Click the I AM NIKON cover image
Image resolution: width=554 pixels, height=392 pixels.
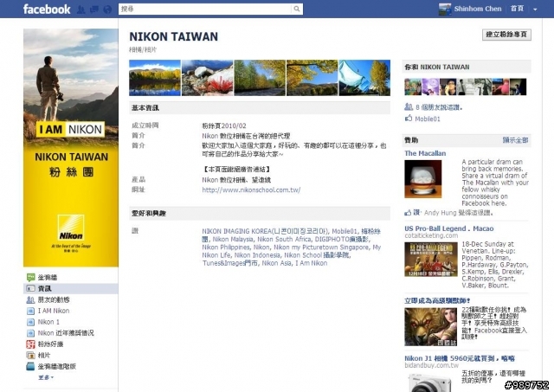71,148
